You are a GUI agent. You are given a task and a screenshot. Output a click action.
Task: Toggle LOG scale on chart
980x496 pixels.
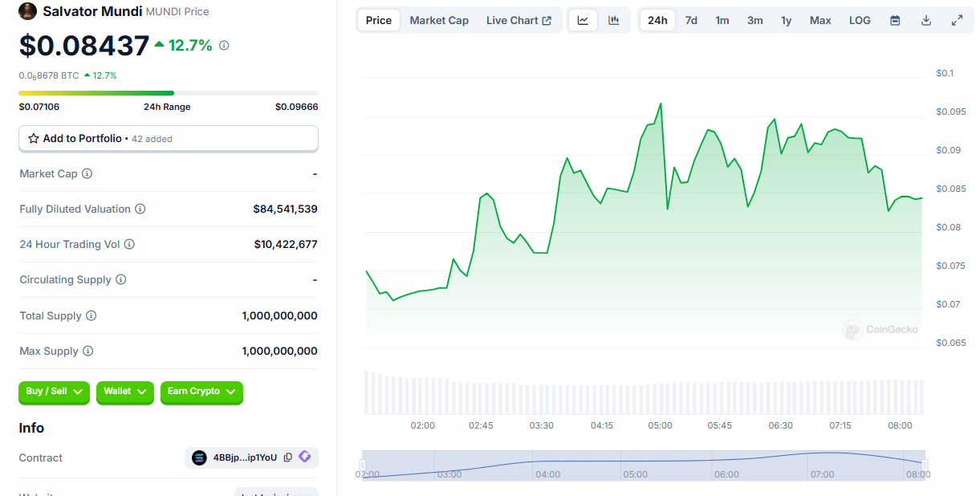860,20
